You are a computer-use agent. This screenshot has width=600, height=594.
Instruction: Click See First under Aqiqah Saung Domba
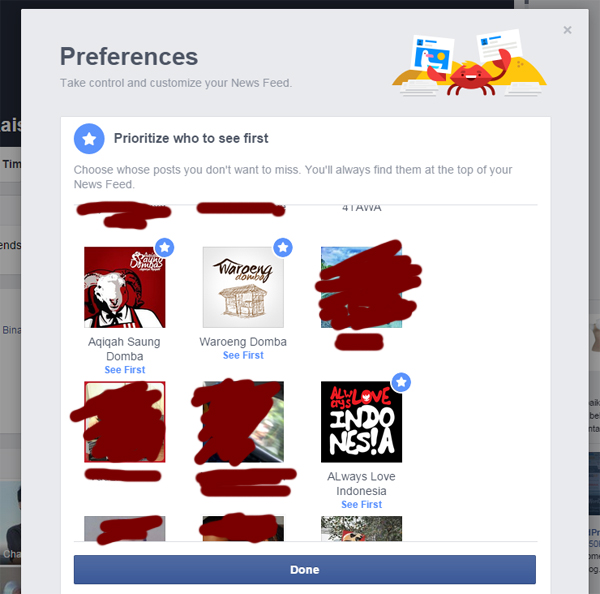[x=125, y=370]
